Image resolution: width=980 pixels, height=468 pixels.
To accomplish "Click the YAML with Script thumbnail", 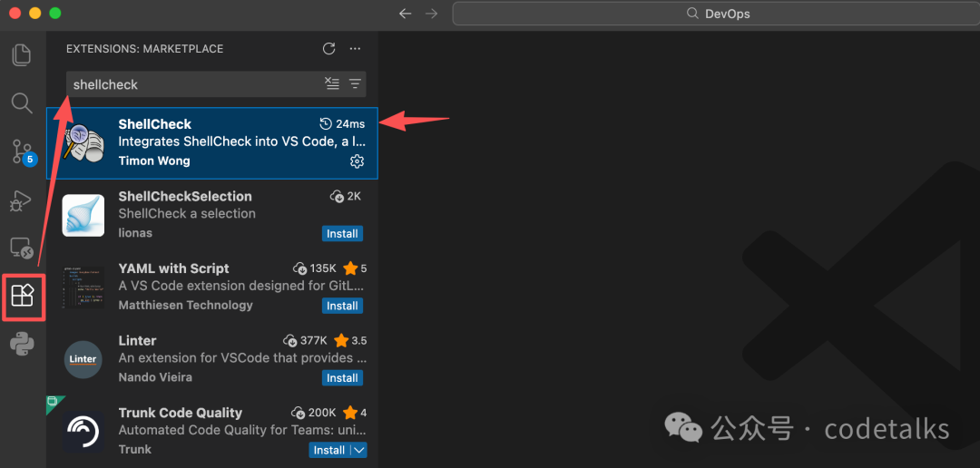I will (83, 288).
